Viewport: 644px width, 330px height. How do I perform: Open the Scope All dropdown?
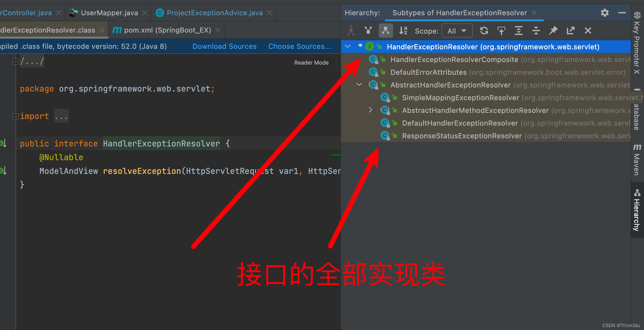(x=457, y=31)
